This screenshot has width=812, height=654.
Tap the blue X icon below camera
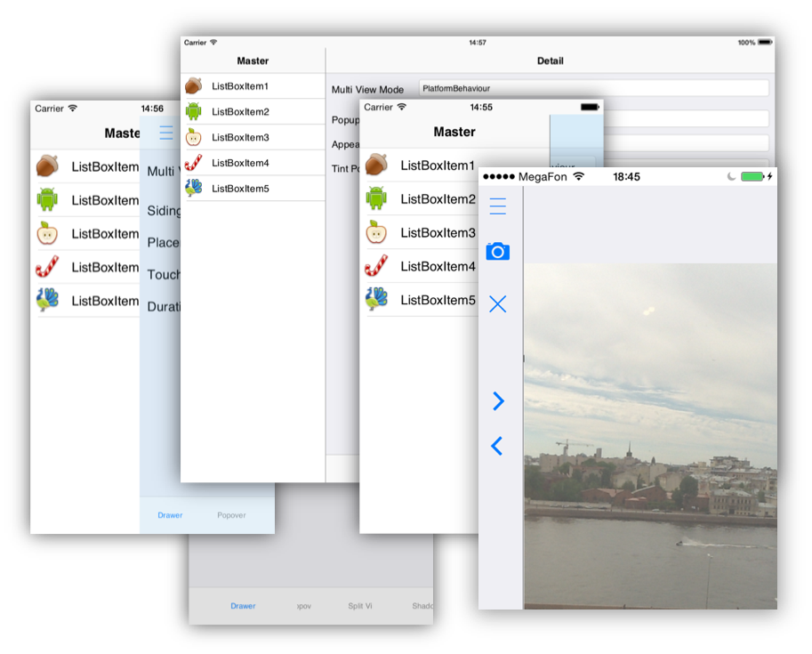click(x=498, y=304)
